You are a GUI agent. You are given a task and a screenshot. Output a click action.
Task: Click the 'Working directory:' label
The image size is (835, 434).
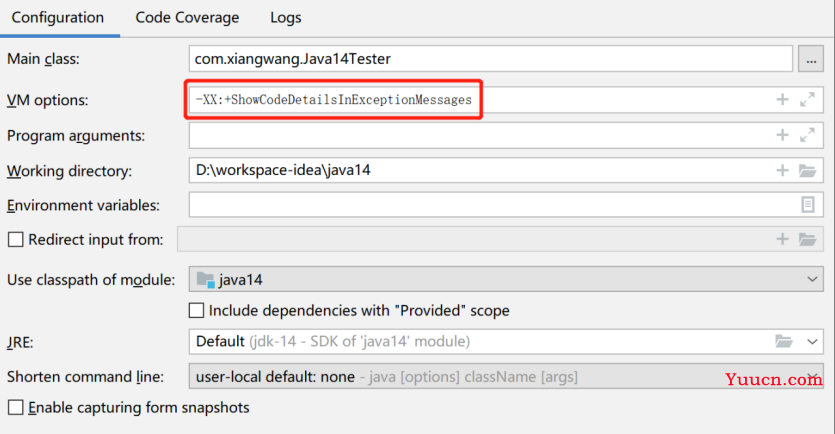[69, 171]
